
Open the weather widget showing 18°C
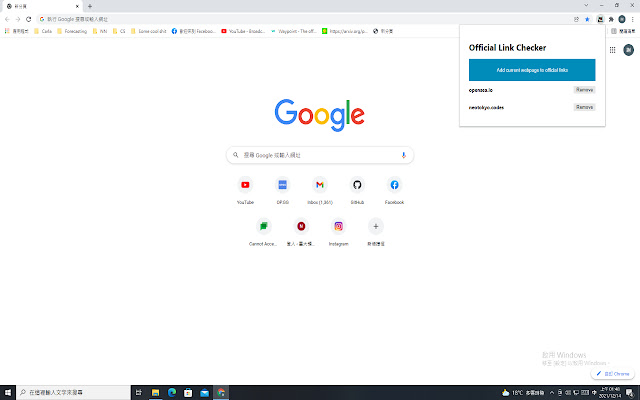coord(523,393)
